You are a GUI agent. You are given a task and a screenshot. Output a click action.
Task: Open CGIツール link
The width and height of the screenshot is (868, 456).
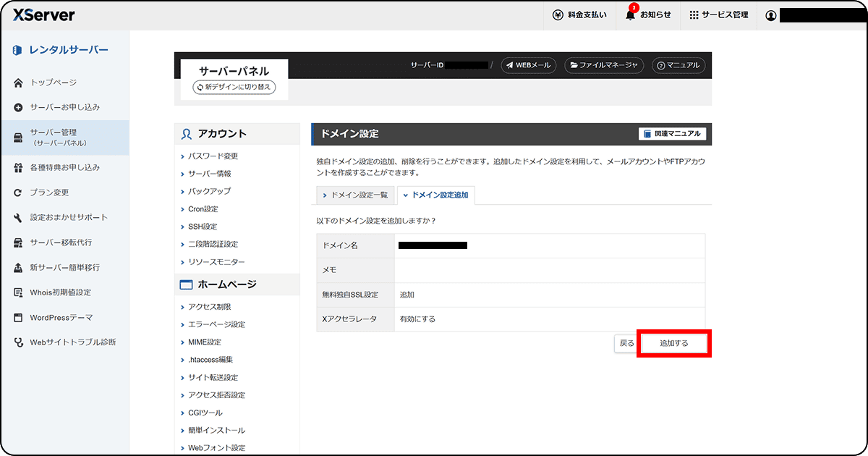pyautogui.click(x=205, y=413)
